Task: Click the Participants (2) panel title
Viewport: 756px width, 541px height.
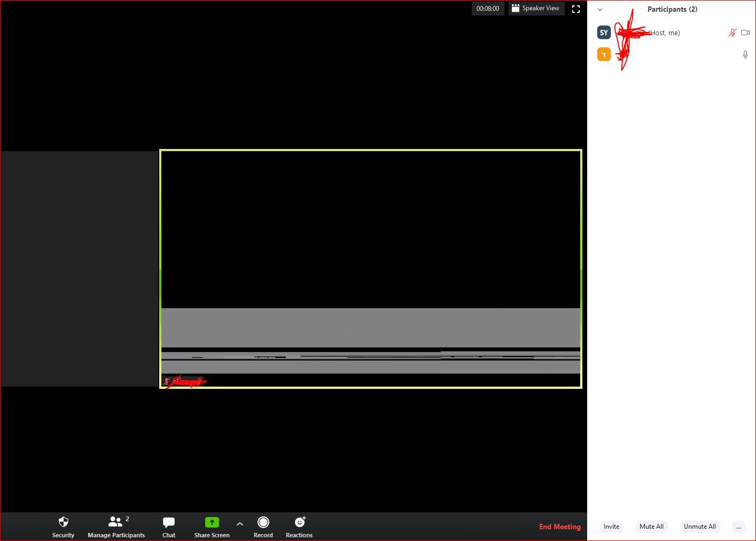Action: point(672,9)
